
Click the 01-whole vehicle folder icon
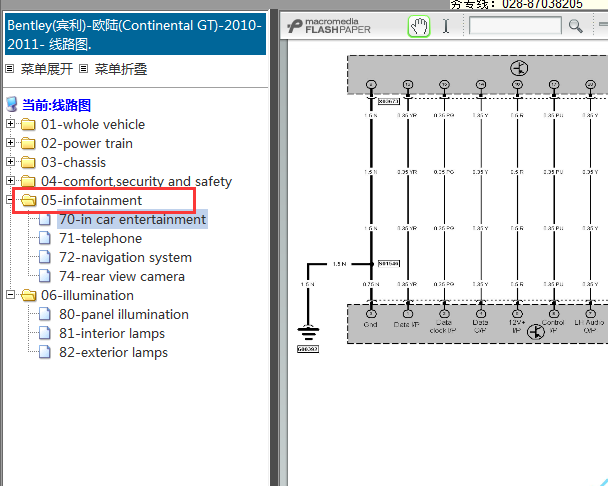(x=28, y=124)
